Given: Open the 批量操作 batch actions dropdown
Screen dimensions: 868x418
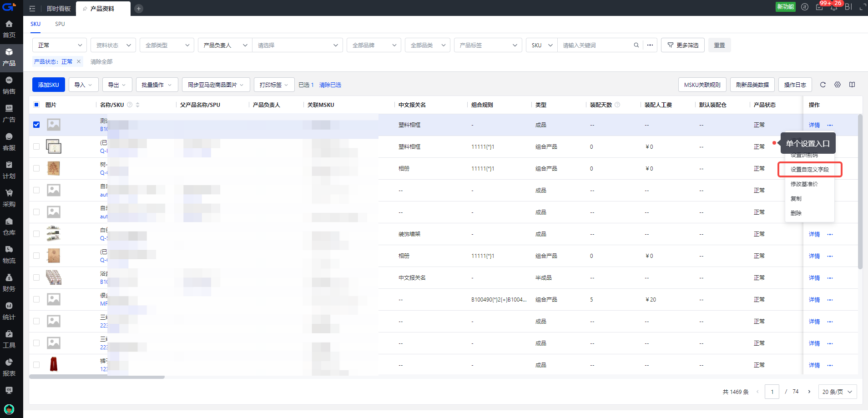Looking at the screenshot, I should [x=156, y=85].
